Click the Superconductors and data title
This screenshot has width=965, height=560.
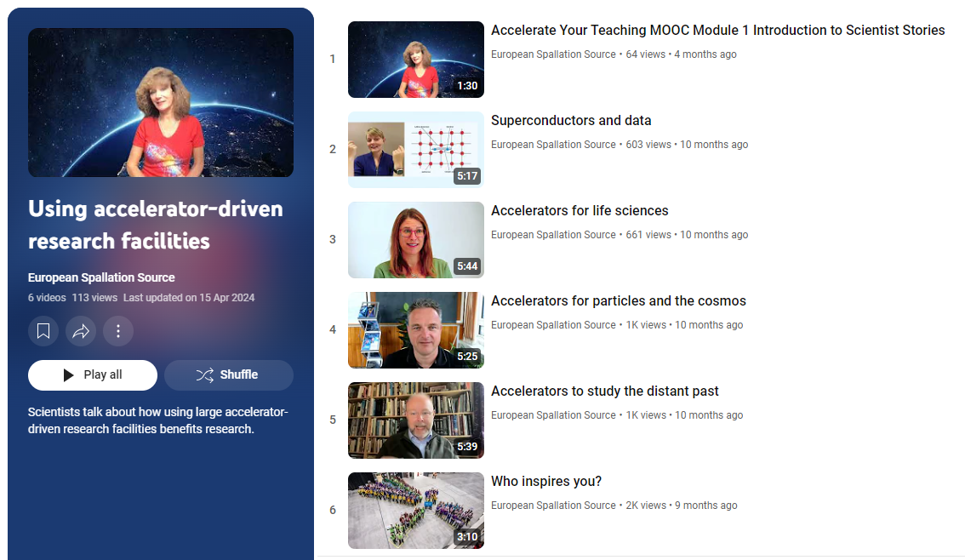[x=571, y=121]
